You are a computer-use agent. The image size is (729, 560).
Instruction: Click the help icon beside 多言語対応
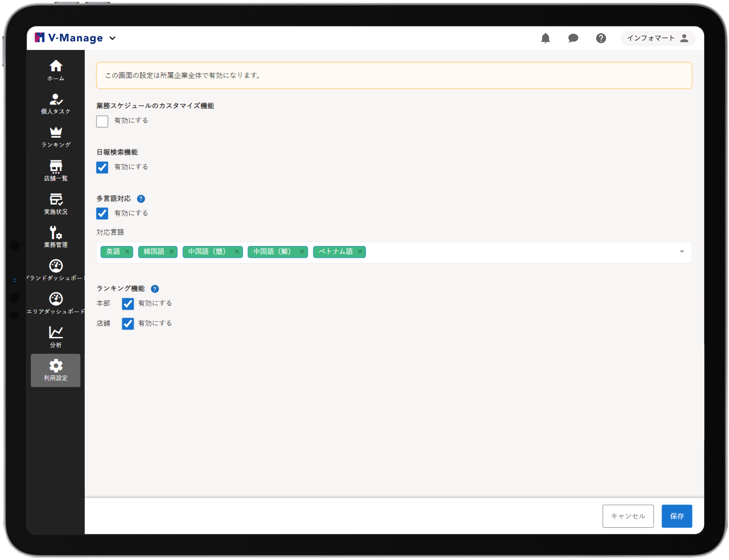point(141,199)
